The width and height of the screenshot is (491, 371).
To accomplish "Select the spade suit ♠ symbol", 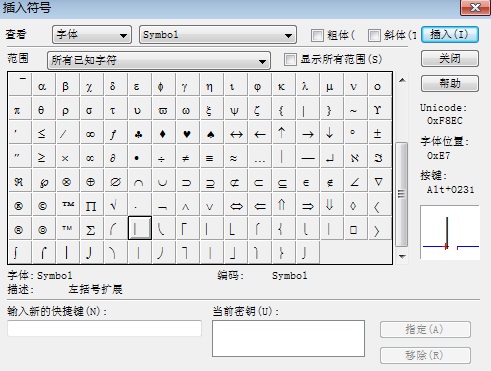I will [x=212, y=132].
